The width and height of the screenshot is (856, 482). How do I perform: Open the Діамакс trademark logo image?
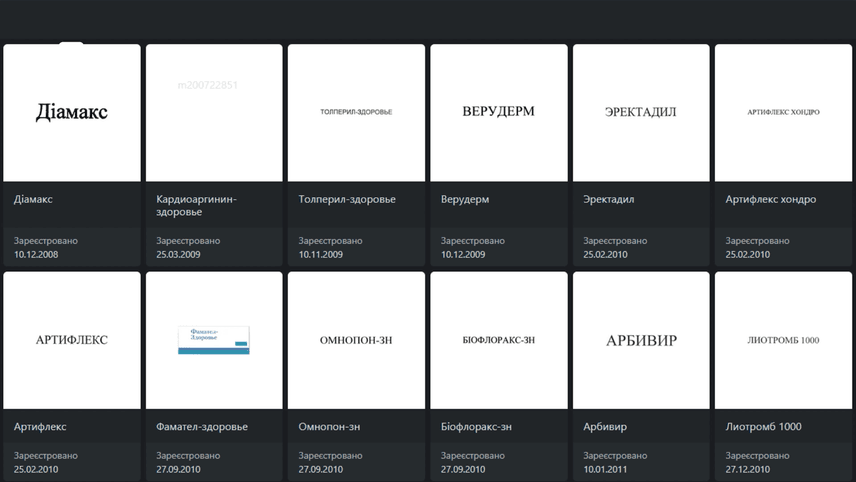pos(72,112)
